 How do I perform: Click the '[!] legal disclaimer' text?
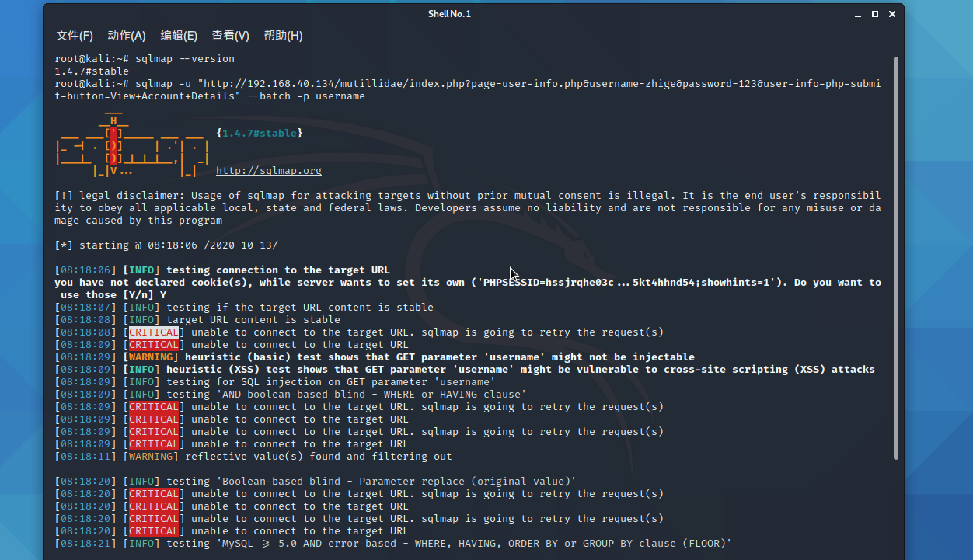(x=468, y=208)
